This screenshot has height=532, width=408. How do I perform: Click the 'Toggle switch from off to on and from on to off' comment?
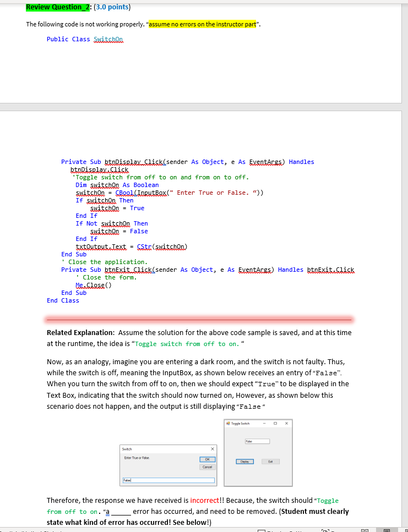pos(161,178)
